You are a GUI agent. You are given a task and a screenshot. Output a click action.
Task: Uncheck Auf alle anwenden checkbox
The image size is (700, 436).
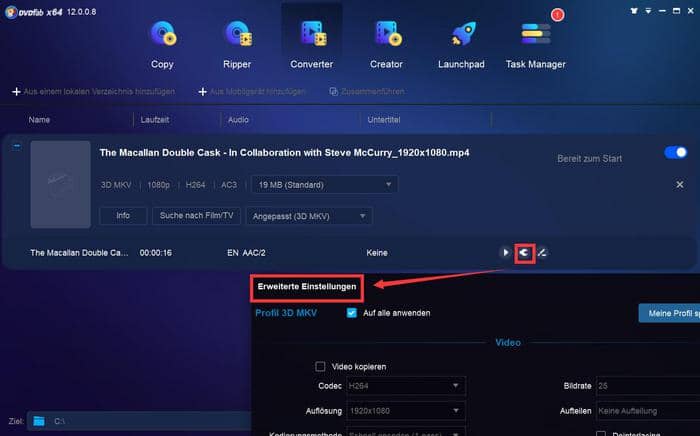(x=352, y=313)
